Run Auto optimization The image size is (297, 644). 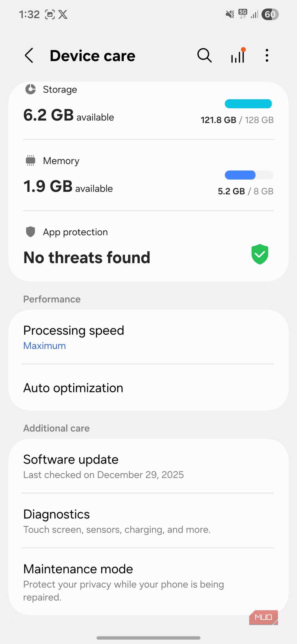73,388
